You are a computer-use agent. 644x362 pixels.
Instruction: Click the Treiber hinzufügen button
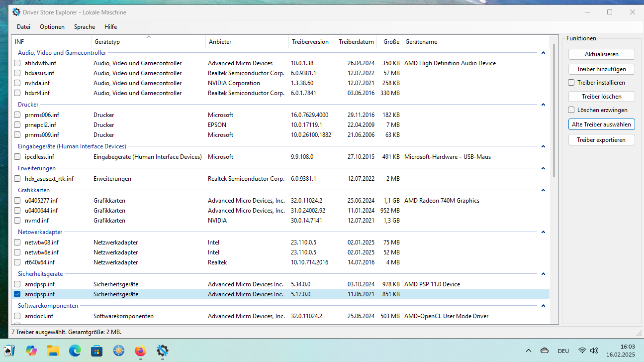click(601, 69)
